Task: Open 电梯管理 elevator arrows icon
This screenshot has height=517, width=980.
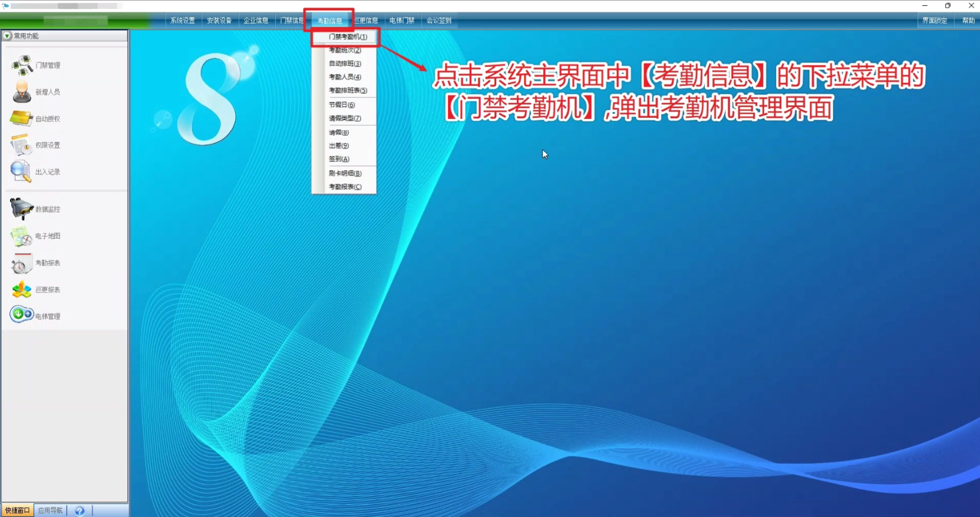Action: (x=21, y=315)
